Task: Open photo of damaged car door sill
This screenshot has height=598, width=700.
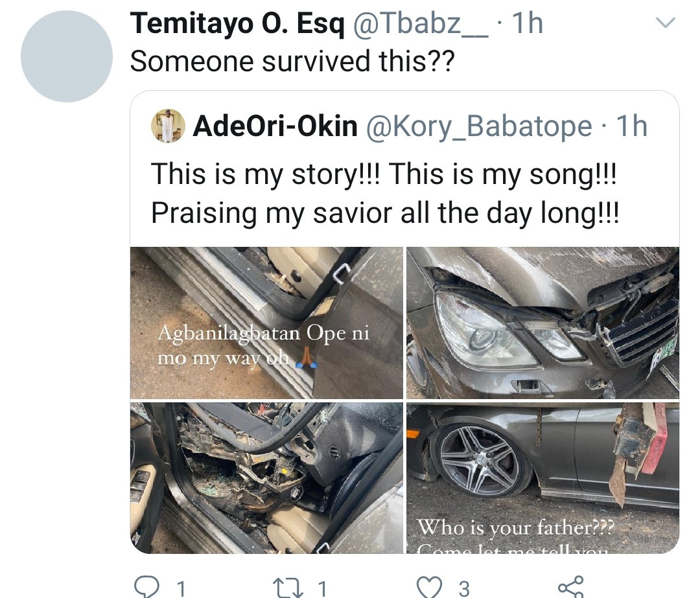Action: [266, 323]
